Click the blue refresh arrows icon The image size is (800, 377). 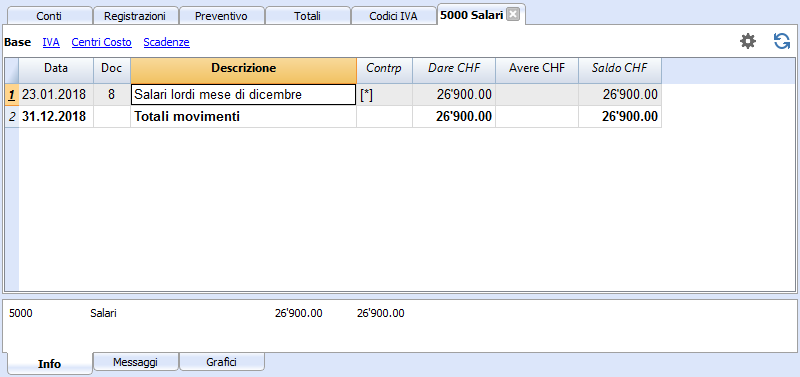pyautogui.click(x=782, y=41)
